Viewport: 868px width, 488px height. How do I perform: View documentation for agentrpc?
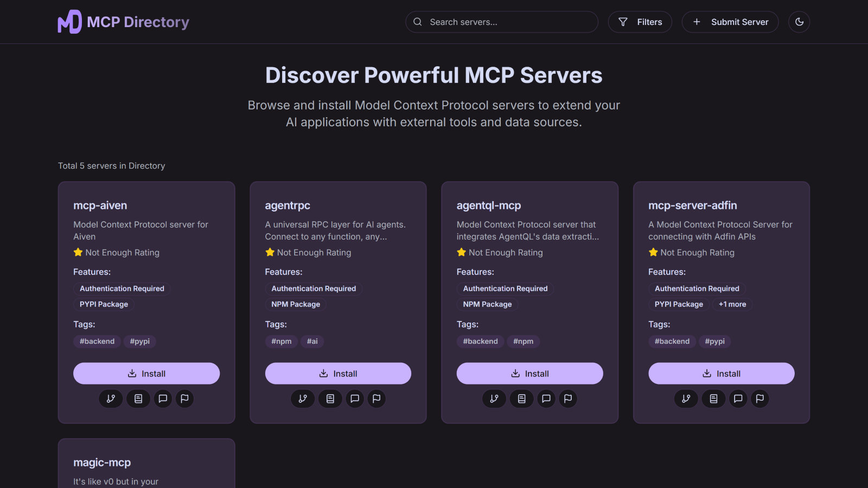tap(330, 399)
